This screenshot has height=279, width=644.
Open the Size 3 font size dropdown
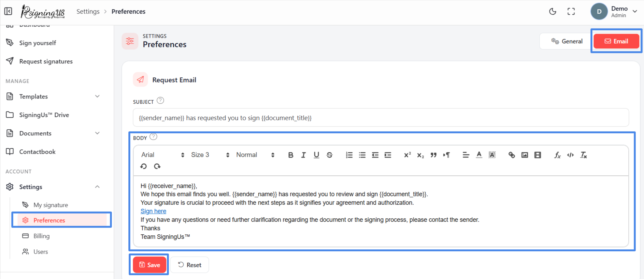[x=210, y=155]
